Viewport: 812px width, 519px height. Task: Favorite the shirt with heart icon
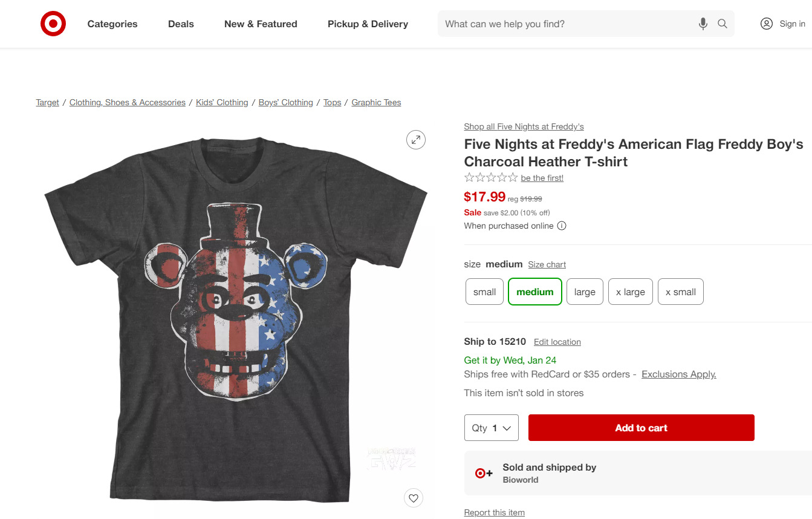click(414, 498)
